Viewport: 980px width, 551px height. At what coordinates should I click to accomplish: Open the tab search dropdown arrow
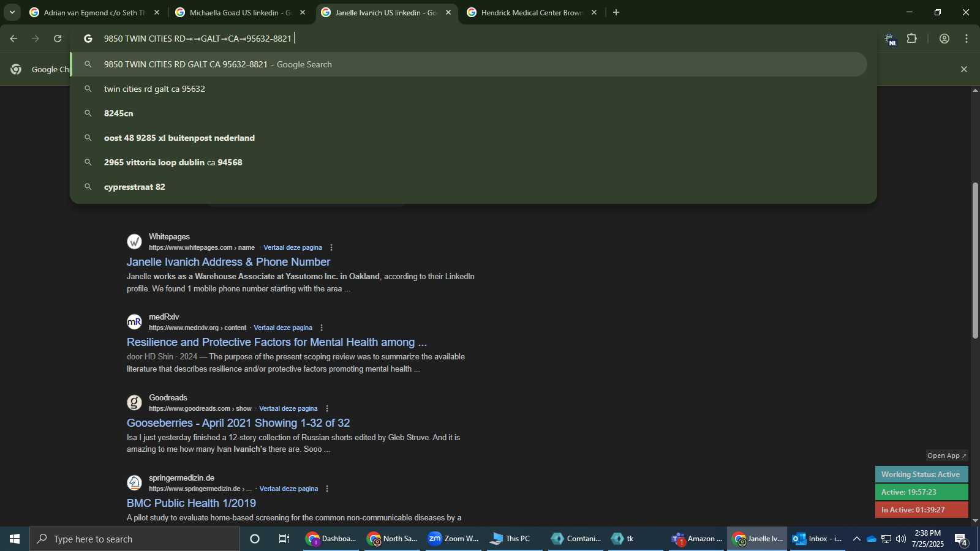coord(12,12)
